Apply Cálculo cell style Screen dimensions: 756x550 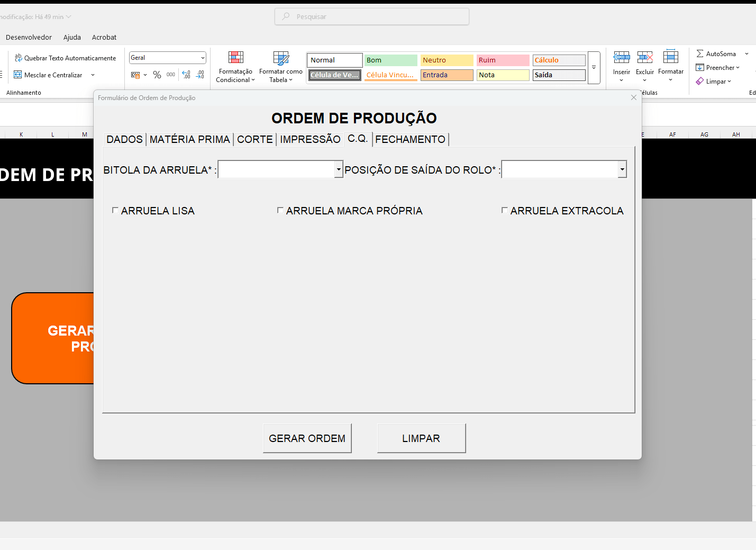click(559, 60)
